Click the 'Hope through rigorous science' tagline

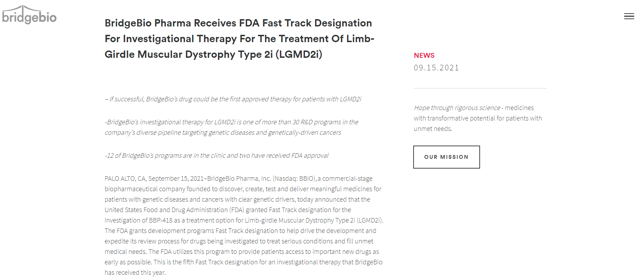coord(457,108)
